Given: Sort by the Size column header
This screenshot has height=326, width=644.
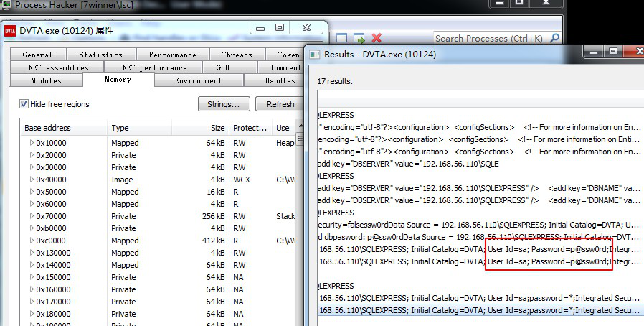Looking at the screenshot, I should tap(200, 128).
